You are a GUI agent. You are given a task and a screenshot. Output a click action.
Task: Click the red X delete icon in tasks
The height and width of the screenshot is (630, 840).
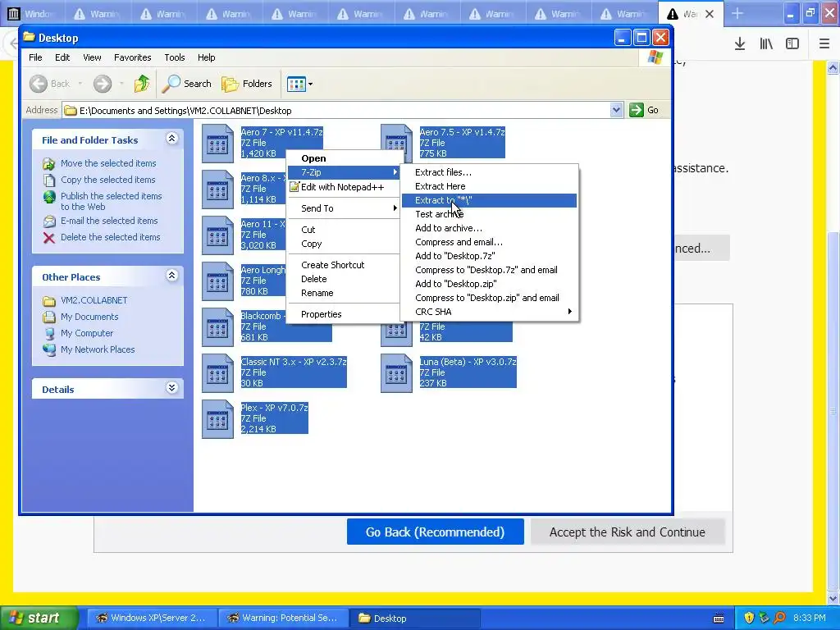click(x=48, y=238)
